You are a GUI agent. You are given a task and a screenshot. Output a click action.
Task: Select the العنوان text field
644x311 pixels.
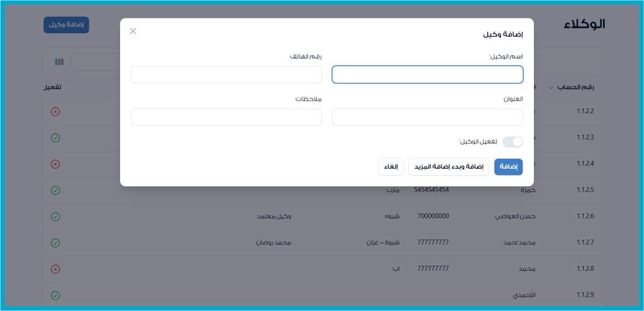(428, 117)
